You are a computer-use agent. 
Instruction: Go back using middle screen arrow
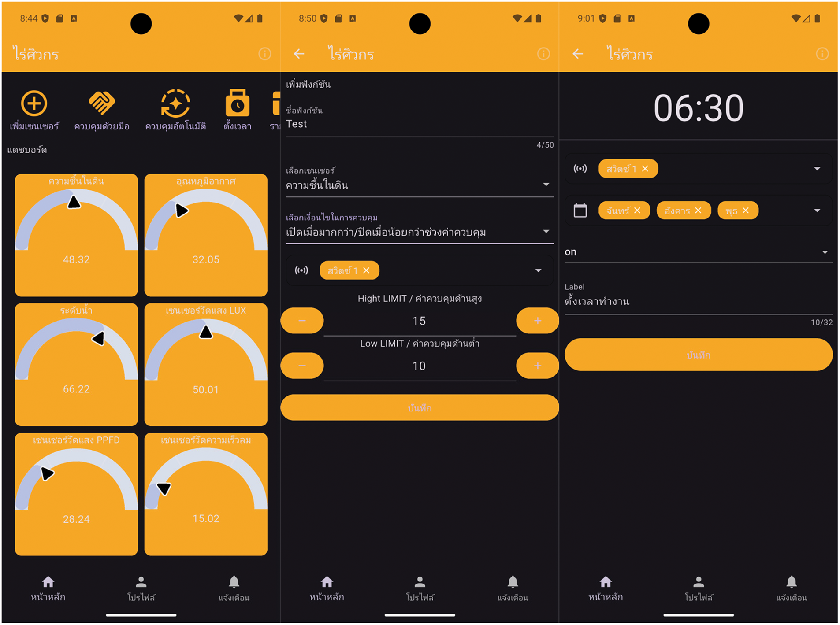(x=299, y=54)
